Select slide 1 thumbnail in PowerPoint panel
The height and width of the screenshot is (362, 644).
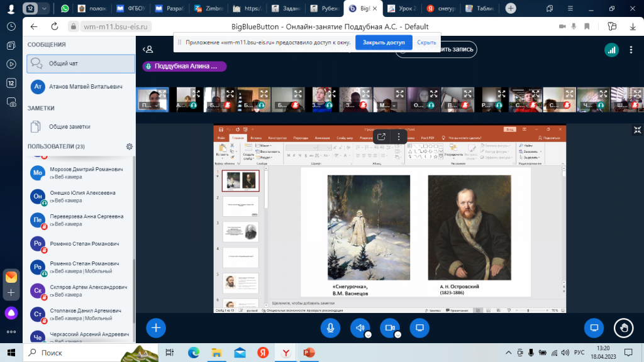coord(241,181)
